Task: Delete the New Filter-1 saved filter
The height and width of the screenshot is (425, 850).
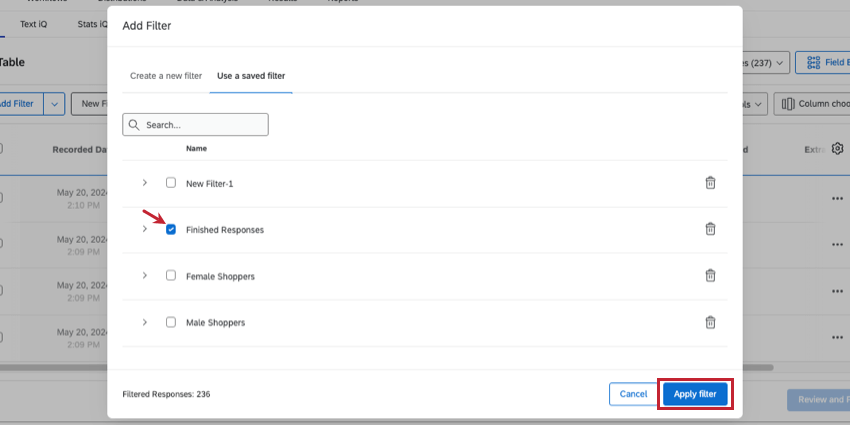Action: [710, 183]
